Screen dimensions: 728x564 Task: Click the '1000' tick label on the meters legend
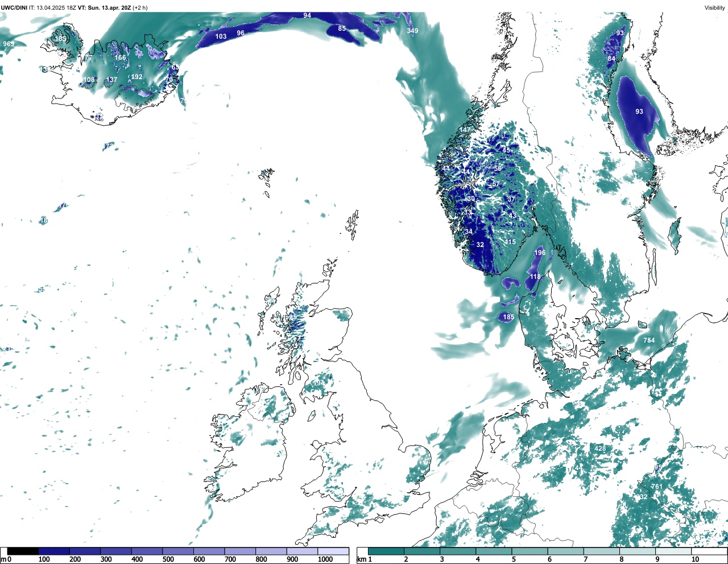(325, 559)
